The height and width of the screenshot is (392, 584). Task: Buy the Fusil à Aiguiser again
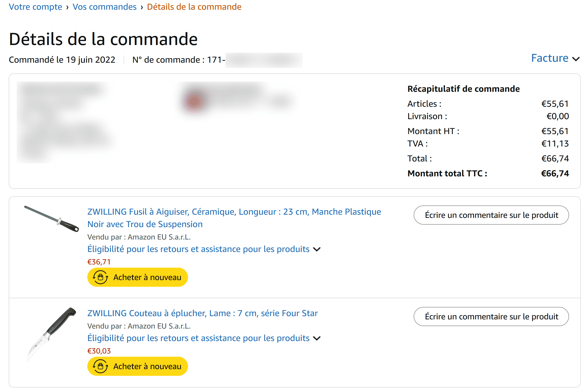138,277
